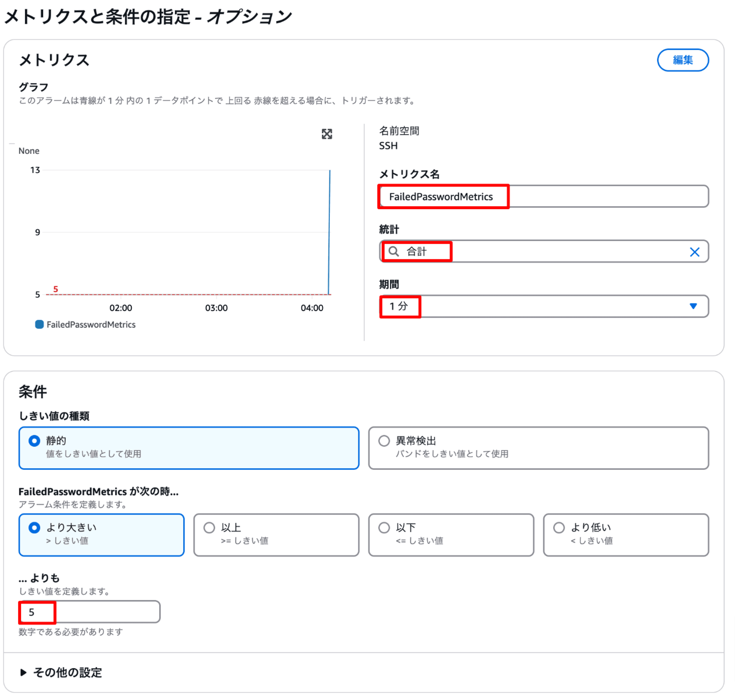Expand その他の設定 section
735x700 pixels.
pos(61,672)
